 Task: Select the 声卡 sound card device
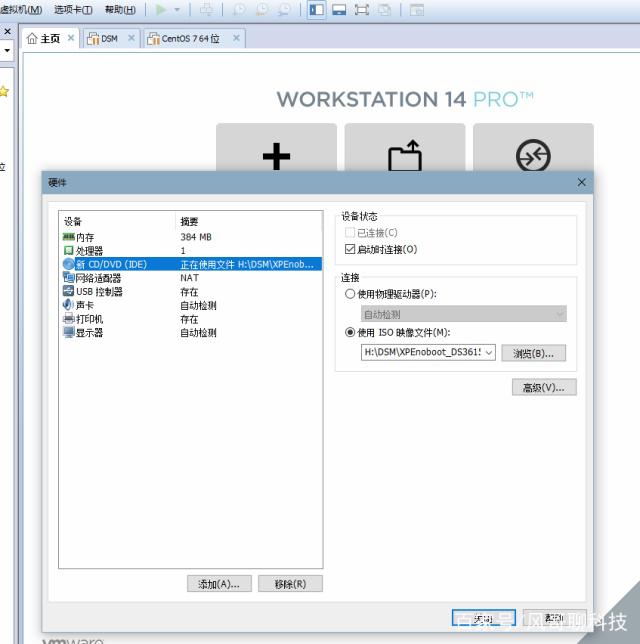click(85, 305)
